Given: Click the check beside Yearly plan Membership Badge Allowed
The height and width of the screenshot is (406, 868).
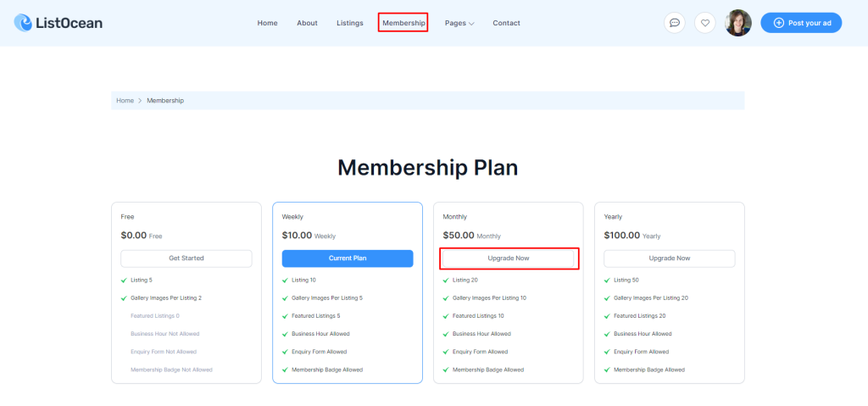Looking at the screenshot, I should pos(607,370).
